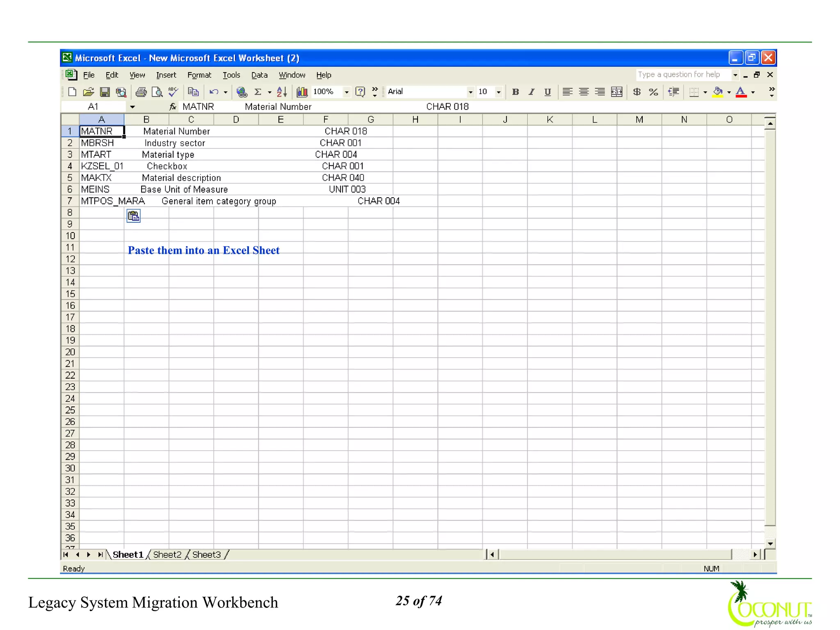Sort ascending A to Z

click(x=282, y=92)
